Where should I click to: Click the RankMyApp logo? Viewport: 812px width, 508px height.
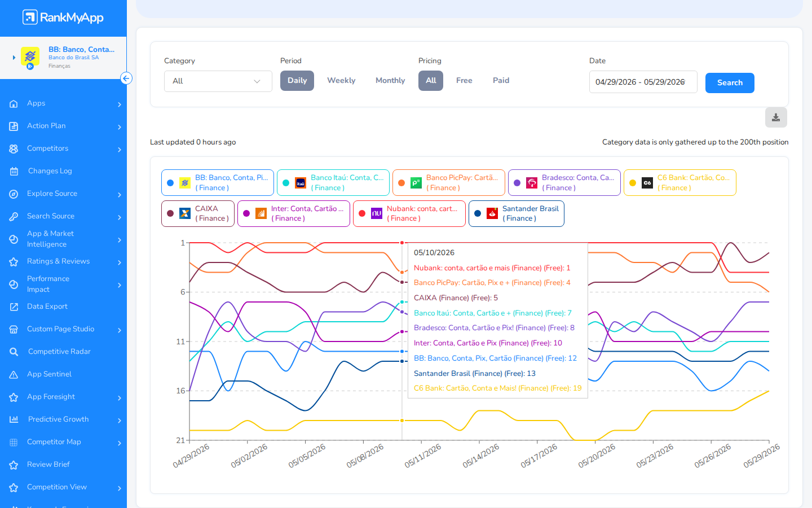63,17
